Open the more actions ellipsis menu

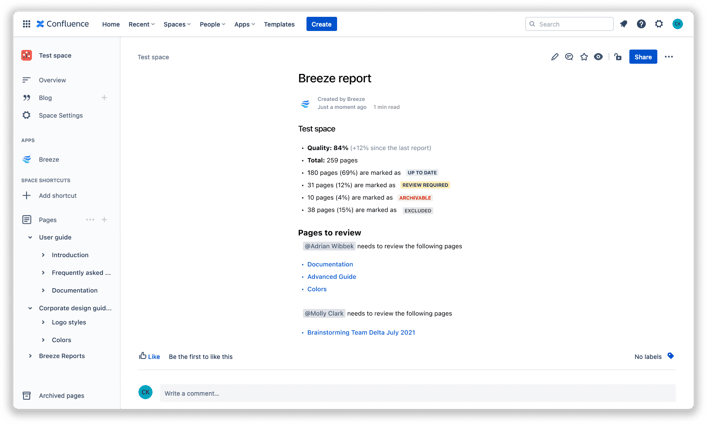click(669, 57)
